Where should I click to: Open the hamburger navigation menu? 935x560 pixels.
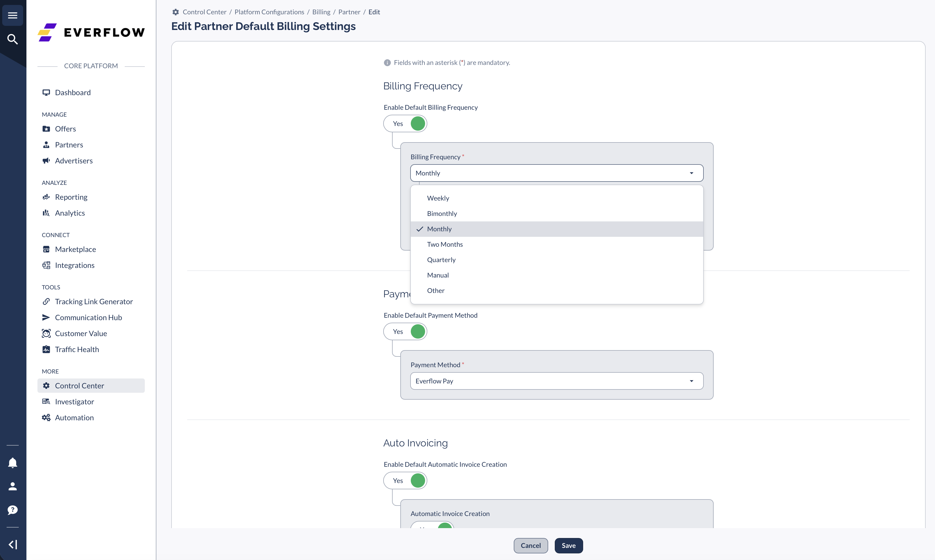pyautogui.click(x=12, y=15)
